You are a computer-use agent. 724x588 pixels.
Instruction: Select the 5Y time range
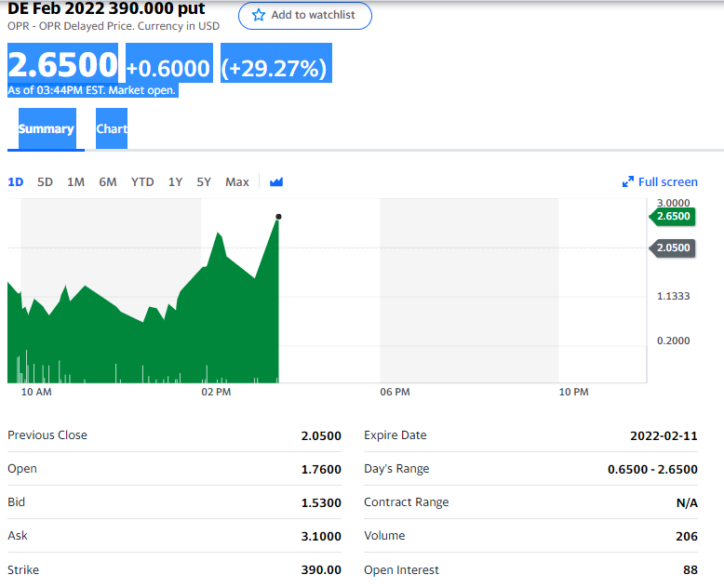tap(204, 181)
